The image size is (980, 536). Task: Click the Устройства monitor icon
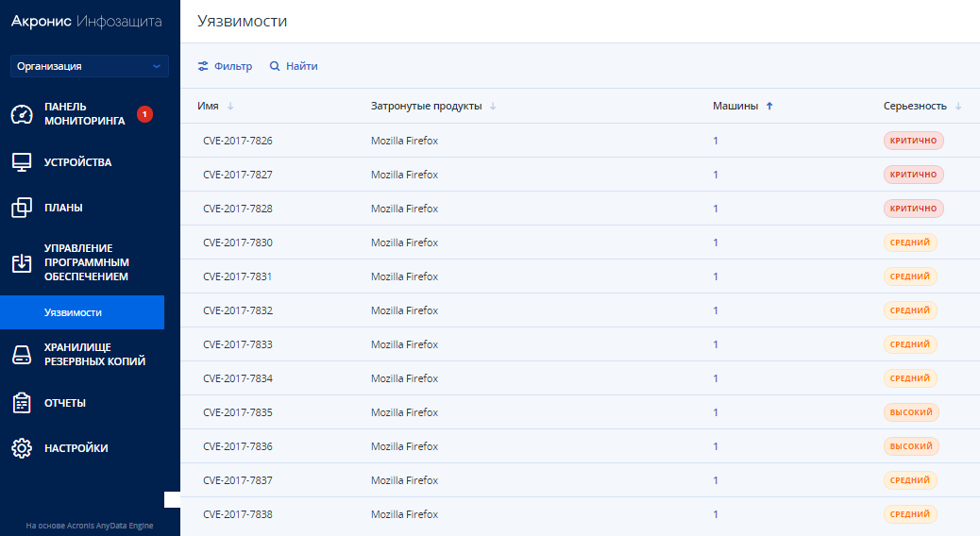[22, 162]
